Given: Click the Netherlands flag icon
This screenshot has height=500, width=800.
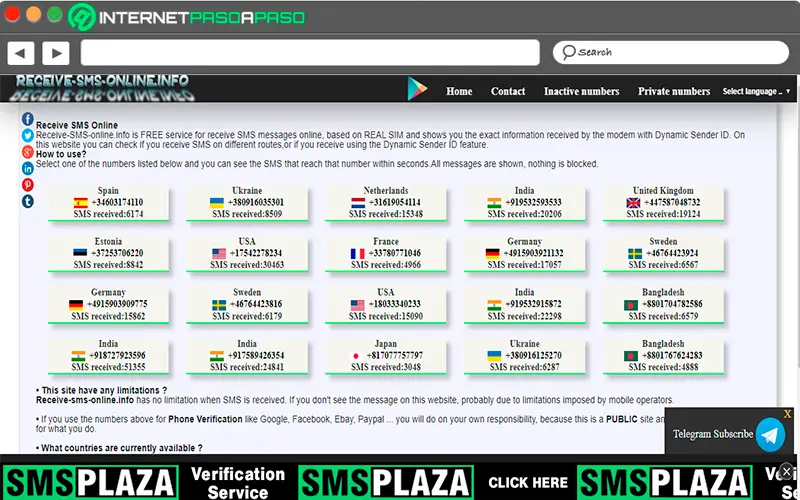Looking at the screenshot, I should click(358, 203).
